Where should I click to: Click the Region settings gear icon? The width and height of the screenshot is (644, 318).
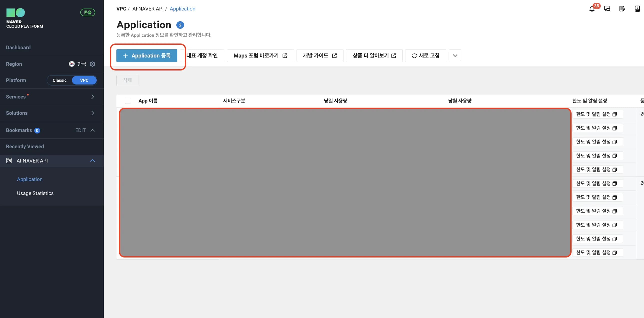click(92, 64)
